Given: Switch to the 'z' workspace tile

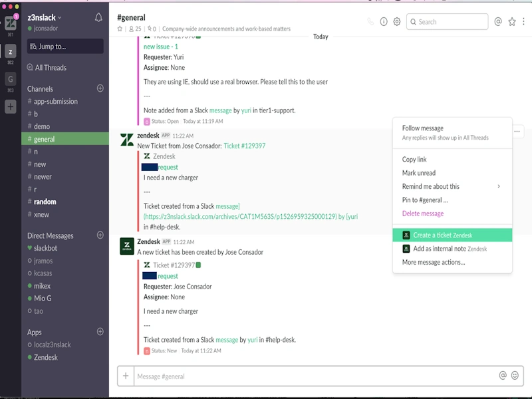Looking at the screenshot, I should coord(11,51).
